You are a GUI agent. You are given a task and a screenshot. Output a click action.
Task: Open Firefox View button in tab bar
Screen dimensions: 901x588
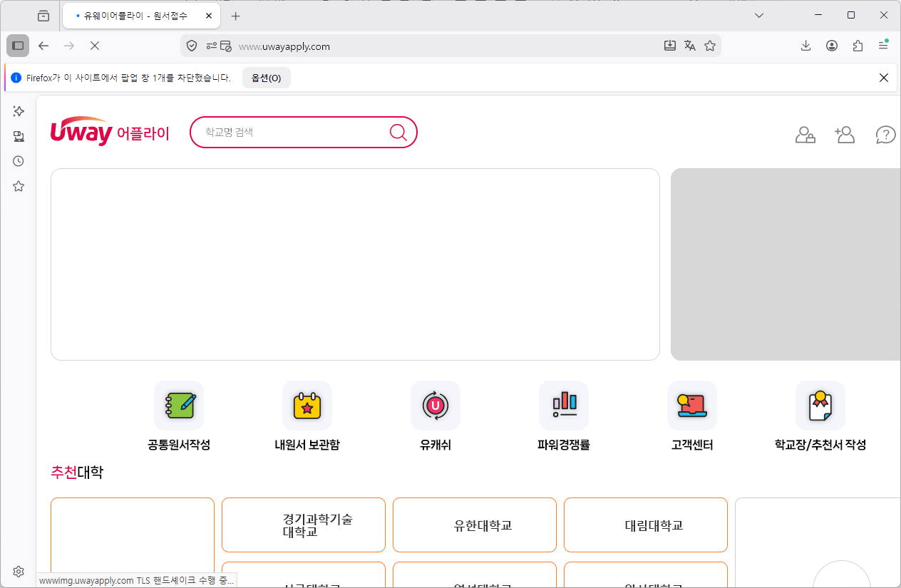tap(43, 16)
